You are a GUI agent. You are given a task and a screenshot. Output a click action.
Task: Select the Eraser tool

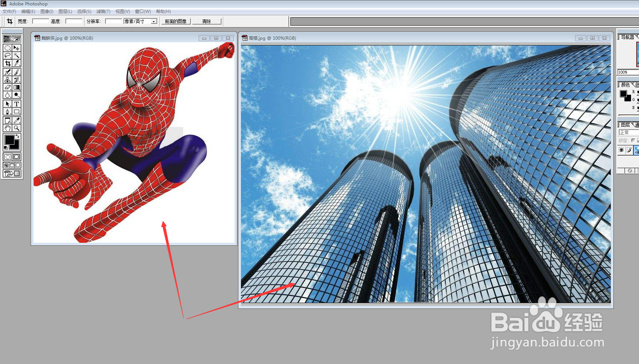point(8,87)
